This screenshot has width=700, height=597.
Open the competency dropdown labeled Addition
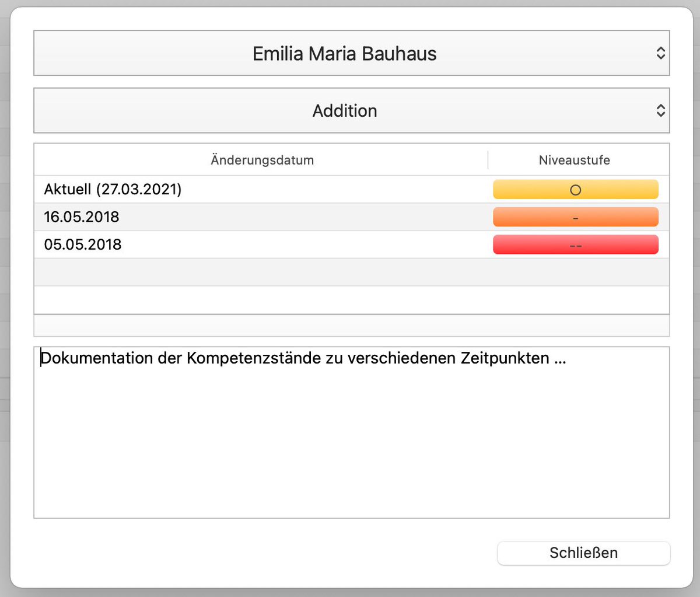tap(344, 110)
